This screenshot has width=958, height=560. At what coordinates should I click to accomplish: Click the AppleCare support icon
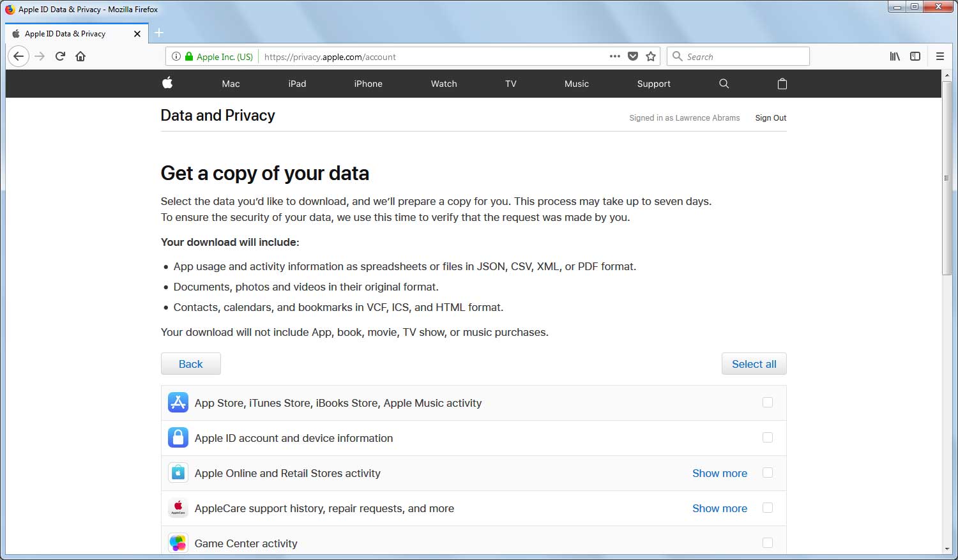[178, 508]
